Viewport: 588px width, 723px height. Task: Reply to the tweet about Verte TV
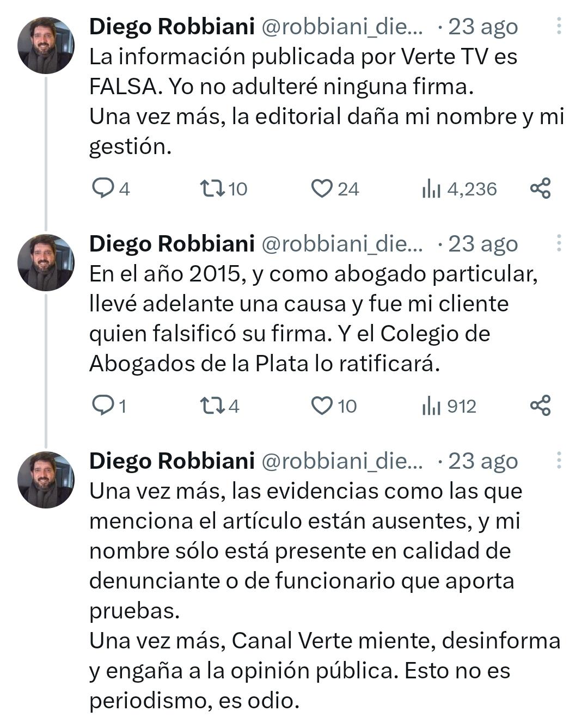point(102,188)
